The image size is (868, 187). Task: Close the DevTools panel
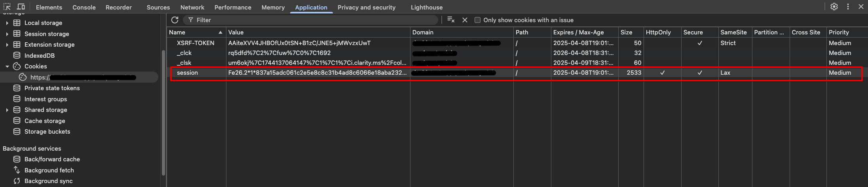pyautogui.click(x=861, y=7)
